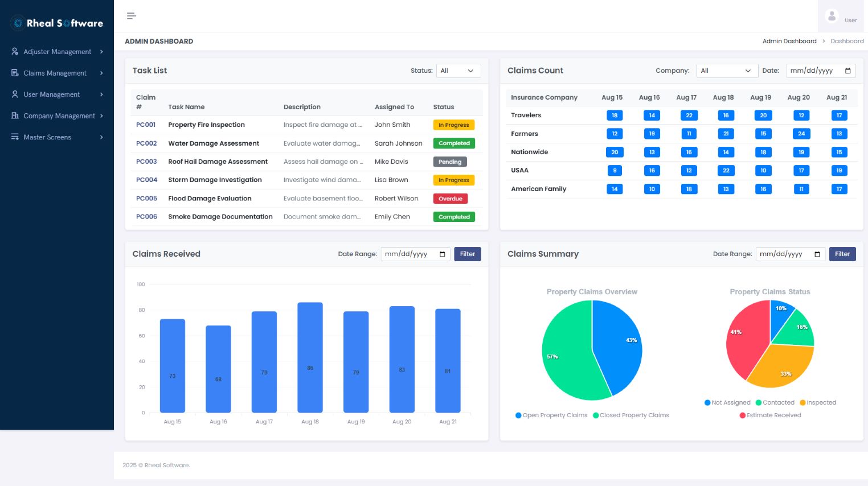Click the hamburger menu icon
The image size is (868, 486).
[x=132, y=16]
